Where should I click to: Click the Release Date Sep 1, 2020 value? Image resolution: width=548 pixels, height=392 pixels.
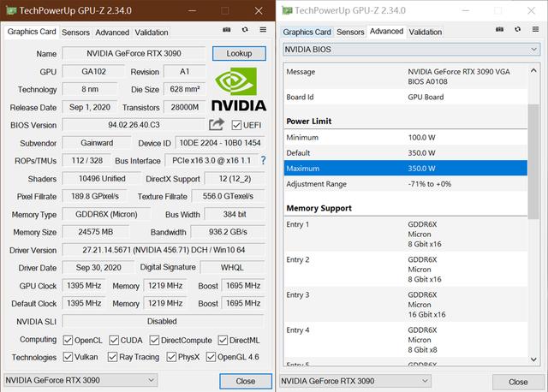click(x=90, y=107)
